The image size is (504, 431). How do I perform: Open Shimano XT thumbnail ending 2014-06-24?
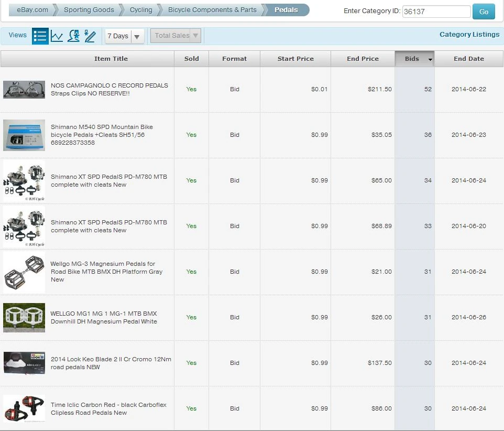24,181
